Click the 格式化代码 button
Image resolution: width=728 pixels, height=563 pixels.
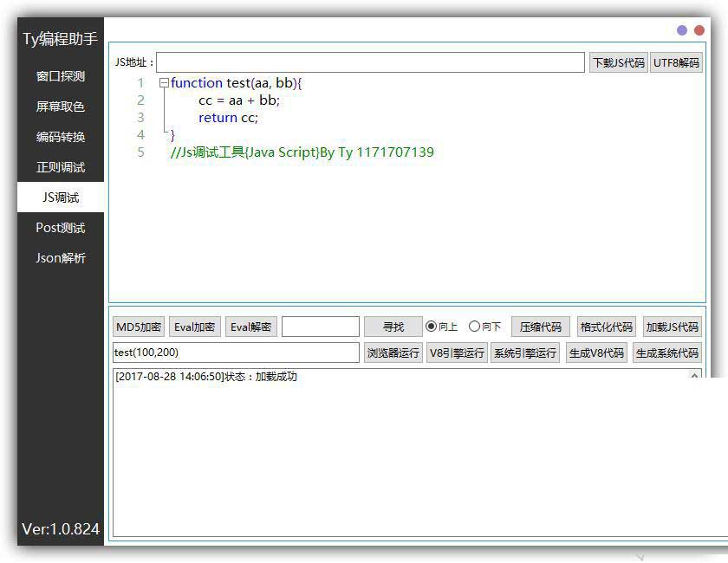click(607, 327)
